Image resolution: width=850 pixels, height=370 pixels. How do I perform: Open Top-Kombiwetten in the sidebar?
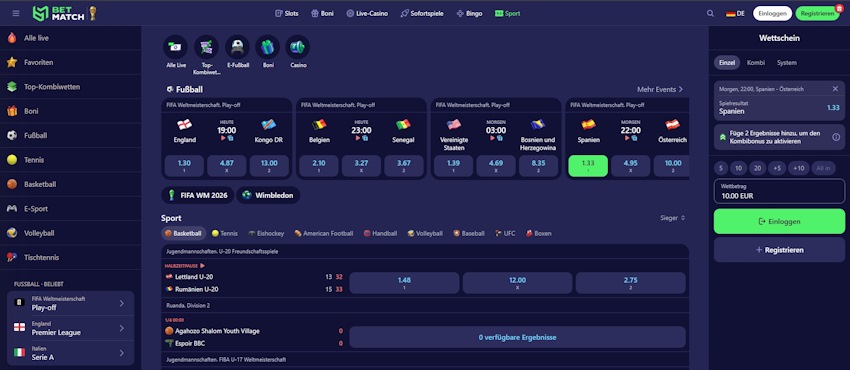(x=70, y=87)
